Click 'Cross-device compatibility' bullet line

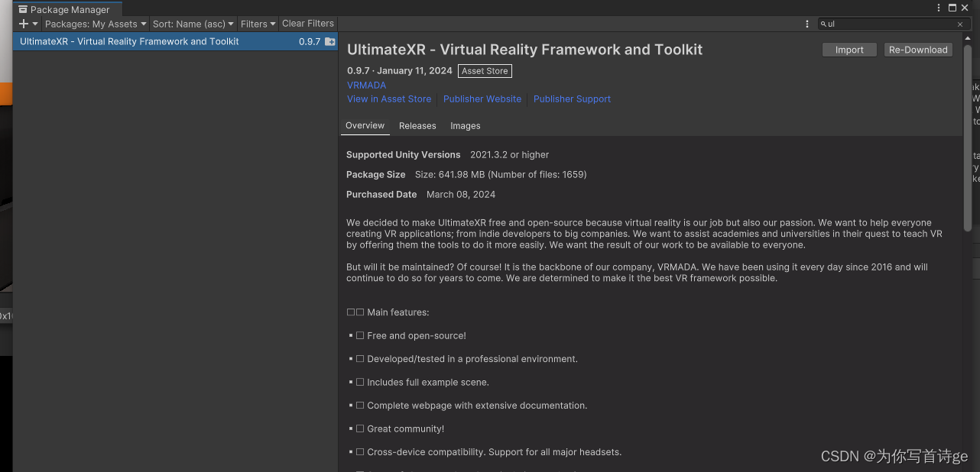tap(494, 452)
